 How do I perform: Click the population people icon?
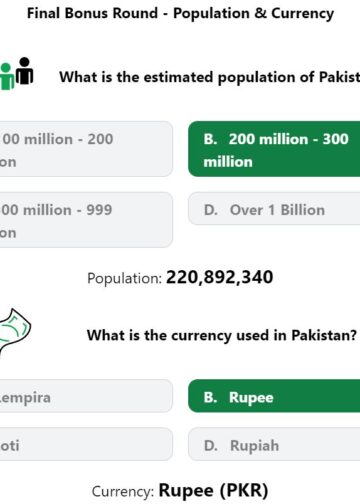[17, 74]
